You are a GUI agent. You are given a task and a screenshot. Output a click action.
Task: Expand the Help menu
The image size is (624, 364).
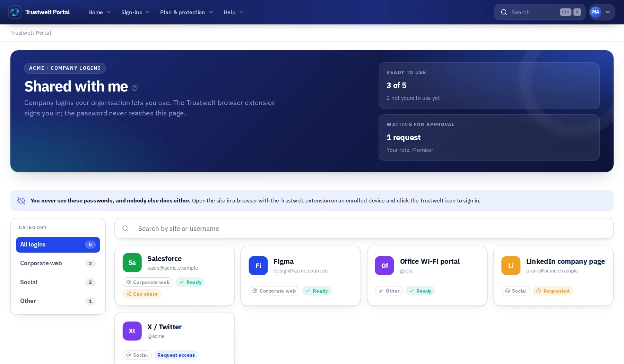click(233, 12)
